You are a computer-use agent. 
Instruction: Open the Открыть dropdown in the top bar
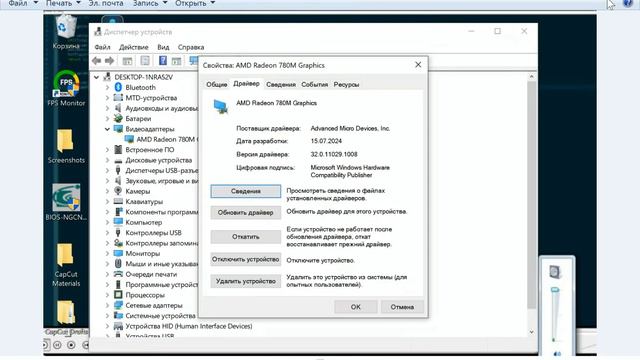[195, 3]
